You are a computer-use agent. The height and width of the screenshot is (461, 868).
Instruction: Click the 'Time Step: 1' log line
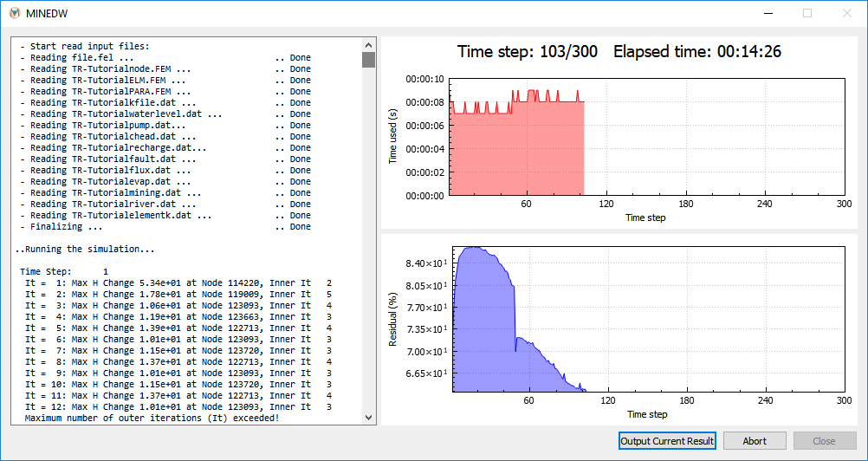tap(64, 272)
